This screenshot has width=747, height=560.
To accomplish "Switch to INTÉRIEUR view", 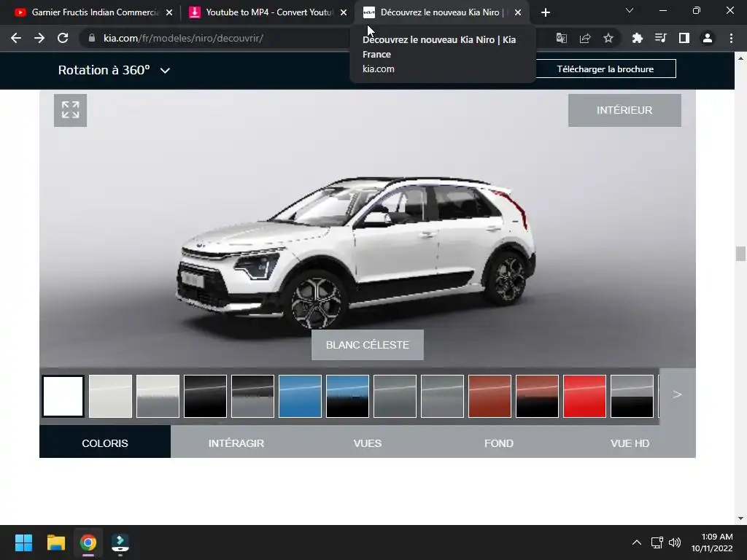I will pyautogui.click(x=624, y=110).
